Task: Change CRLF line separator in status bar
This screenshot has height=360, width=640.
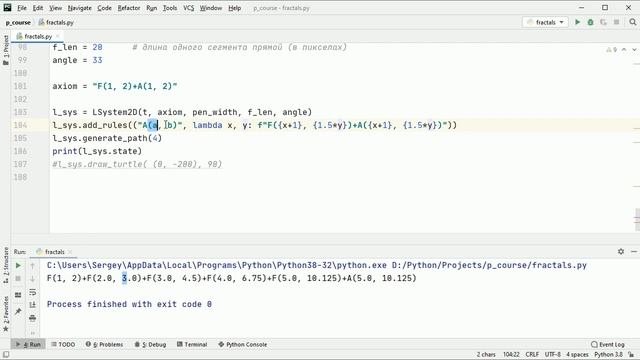Action: [x=532, y=355]
